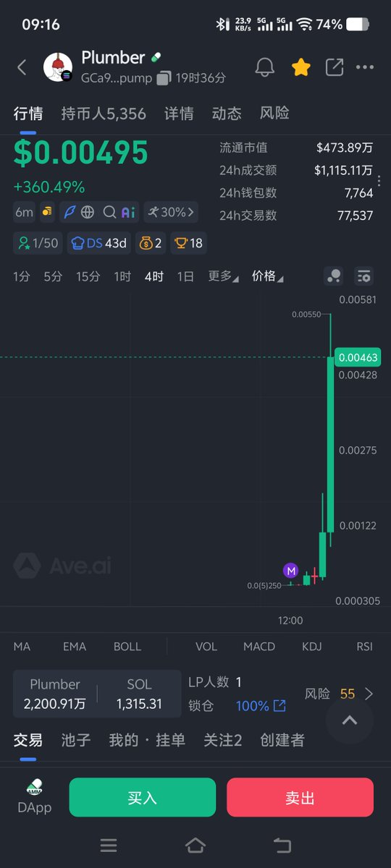Screen dimensions: 391x868
Task: Share via external link icon
Action: point(334,67)
